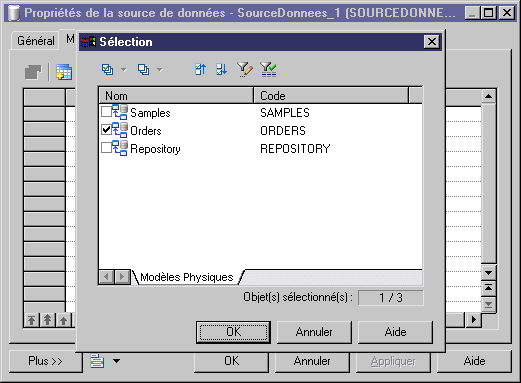Click the Add Models icon in properties window
Screen dimensions: 521x383
[64, 72]
